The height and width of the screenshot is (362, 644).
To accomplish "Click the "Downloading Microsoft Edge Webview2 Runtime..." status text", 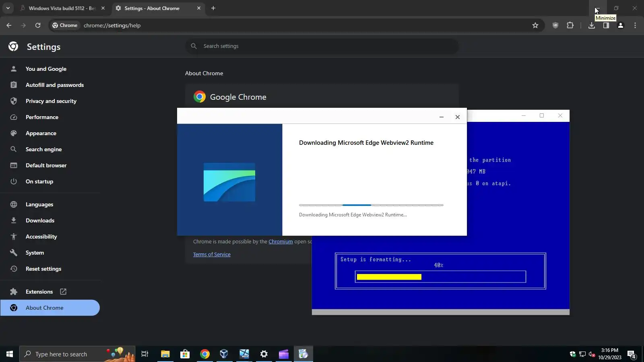I will (353, 215).
